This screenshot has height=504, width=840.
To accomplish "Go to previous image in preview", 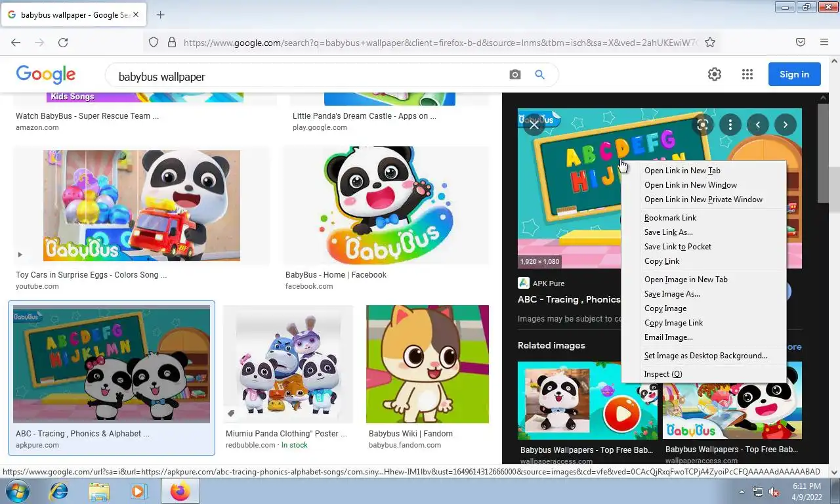I will pos(758,124).
